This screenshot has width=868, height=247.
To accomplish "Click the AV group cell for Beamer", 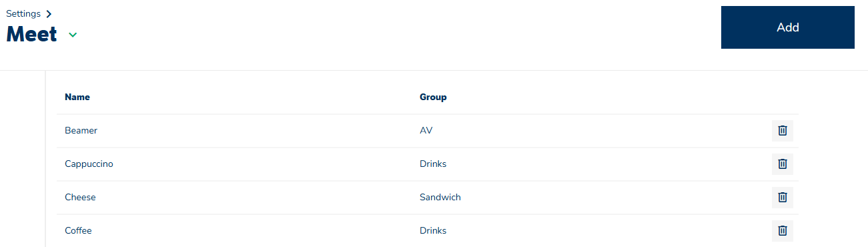I will click(x=426, y=131).
